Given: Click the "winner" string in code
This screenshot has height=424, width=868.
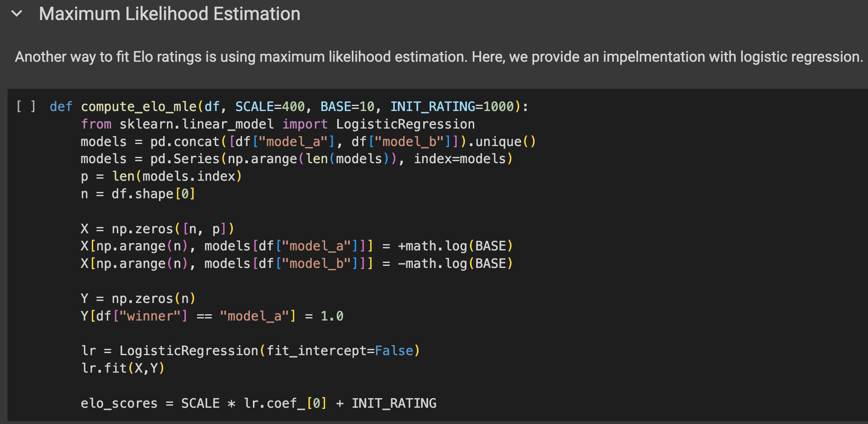Looking at the screenshot, I should [150, 316].
